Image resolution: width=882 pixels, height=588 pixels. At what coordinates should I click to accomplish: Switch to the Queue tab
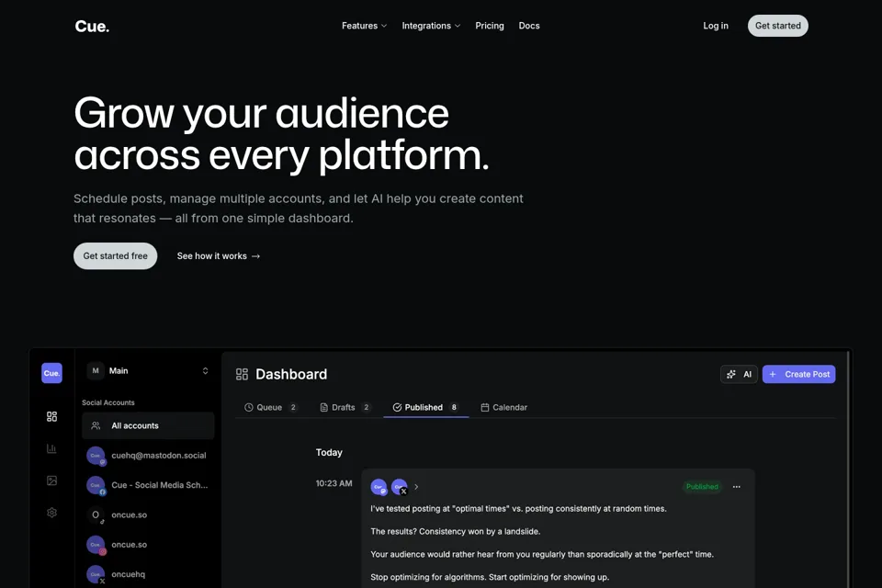coord(270,407)
